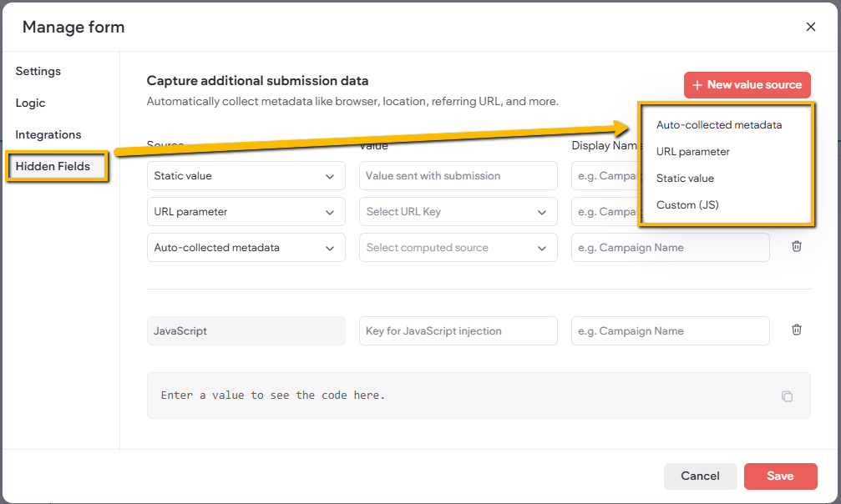Click the code preview text area
This screenshot has height=504, width=841.
pyautogui.click(x=479, y=396)
